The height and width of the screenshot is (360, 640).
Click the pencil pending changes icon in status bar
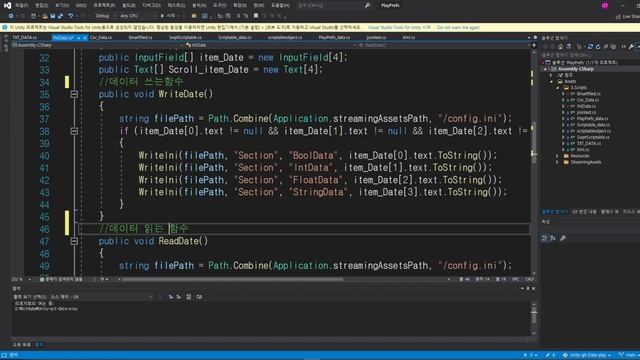coord(547,355)
